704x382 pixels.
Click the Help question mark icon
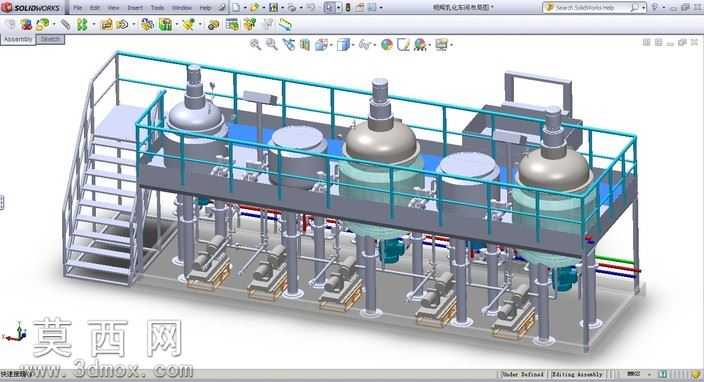coord(655,8)
